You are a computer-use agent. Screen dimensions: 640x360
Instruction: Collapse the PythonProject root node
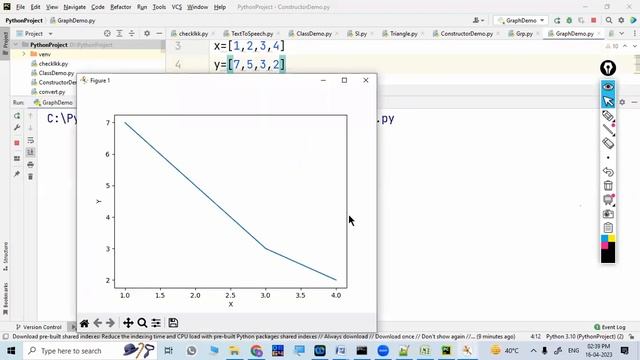(16, 44)
